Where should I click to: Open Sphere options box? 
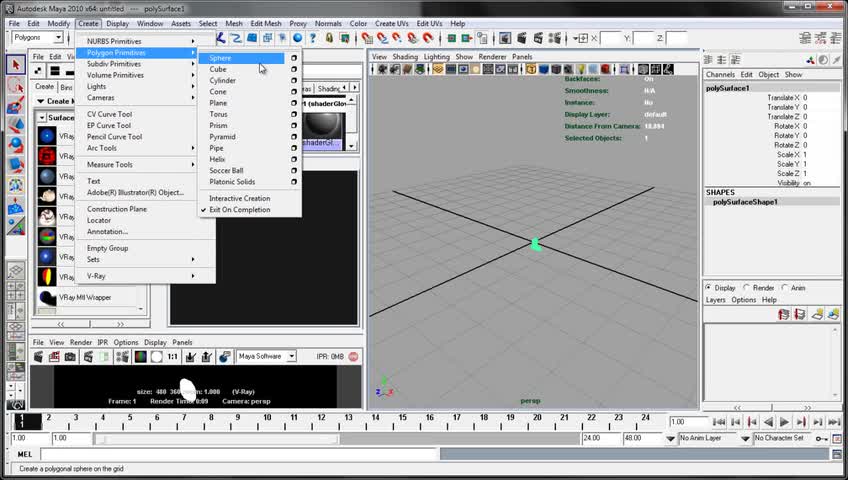click(x=294, y=58)
